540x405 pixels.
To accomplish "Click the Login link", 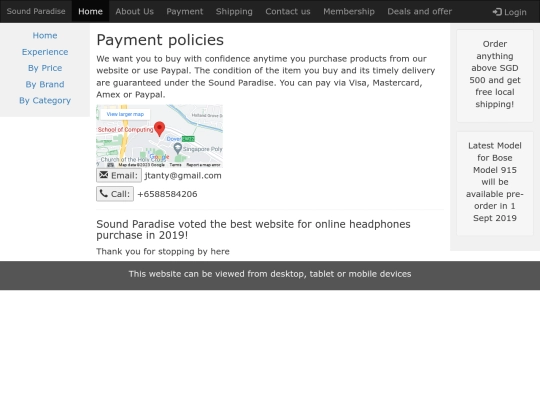I will [x=509, y=12].
